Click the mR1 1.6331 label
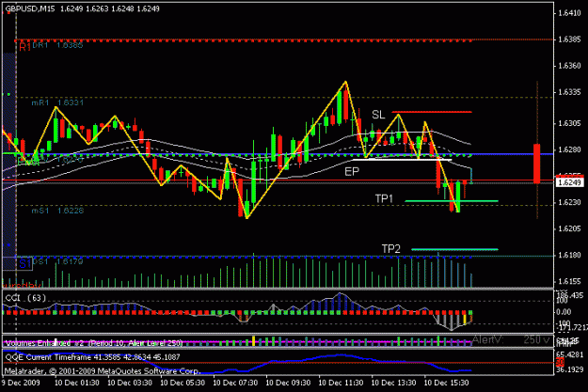 (57, 102)
